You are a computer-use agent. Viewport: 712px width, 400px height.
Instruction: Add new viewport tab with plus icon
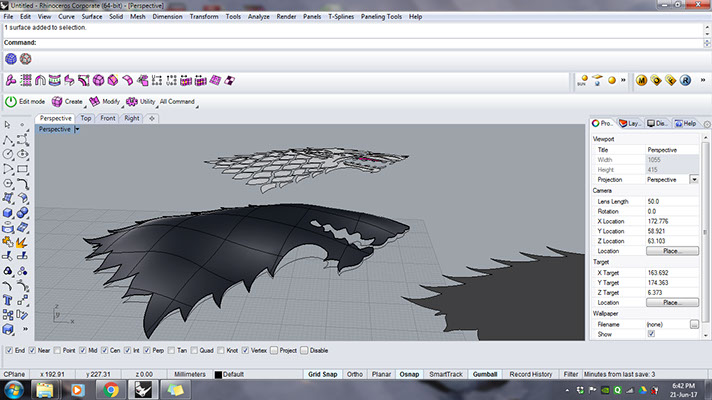click(x=152, y=119)
